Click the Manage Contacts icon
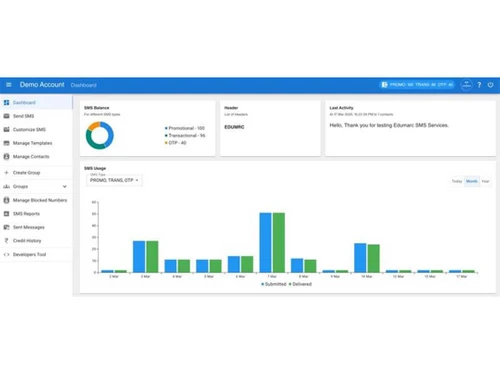 [x=6, y=156]
